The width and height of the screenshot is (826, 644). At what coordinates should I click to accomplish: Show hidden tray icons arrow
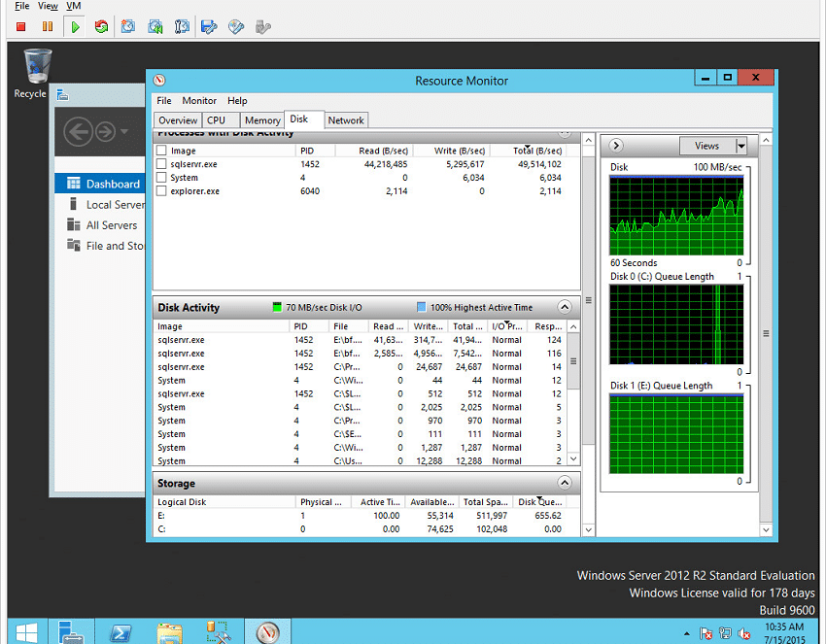coord(686,633)
